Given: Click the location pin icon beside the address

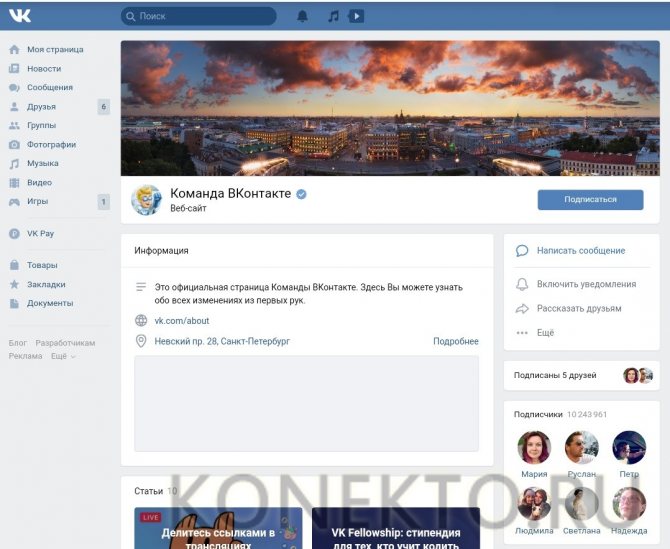Looking at the screenshot, I should [x=141, y=341].
